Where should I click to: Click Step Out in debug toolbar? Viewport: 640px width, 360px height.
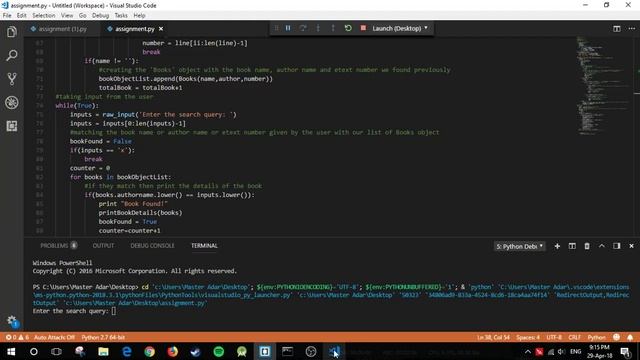[333, 28]
